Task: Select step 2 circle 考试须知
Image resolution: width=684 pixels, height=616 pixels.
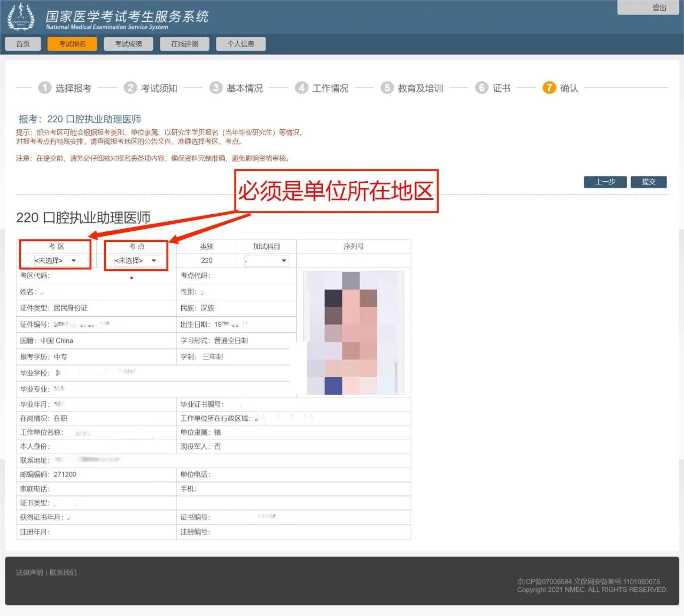Action: coord(130,88)
